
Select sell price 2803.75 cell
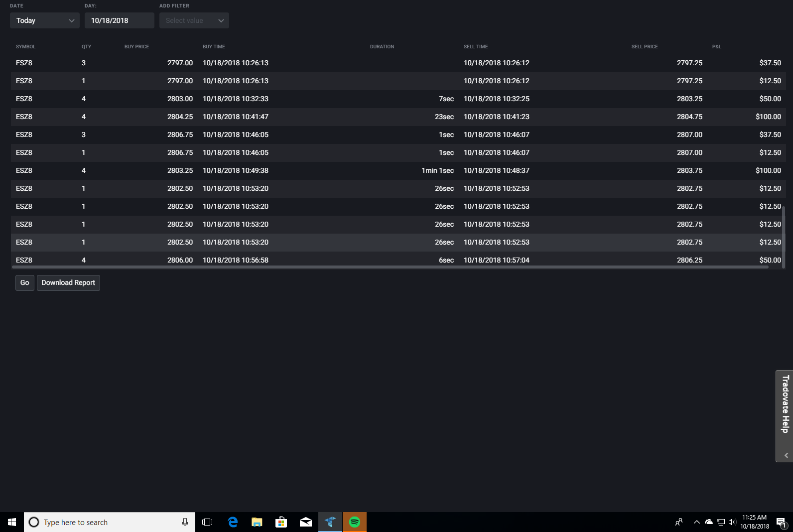pos(689,170)
